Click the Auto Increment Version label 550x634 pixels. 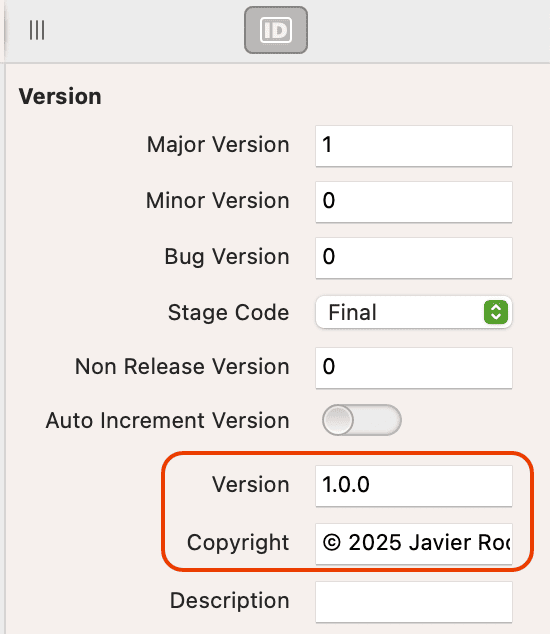pos(167,420)
